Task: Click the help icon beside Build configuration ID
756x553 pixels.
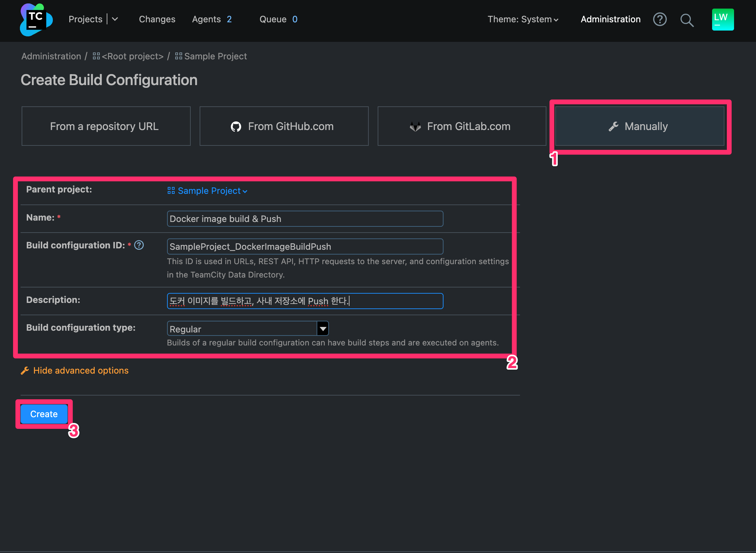Action: point(139,245)
